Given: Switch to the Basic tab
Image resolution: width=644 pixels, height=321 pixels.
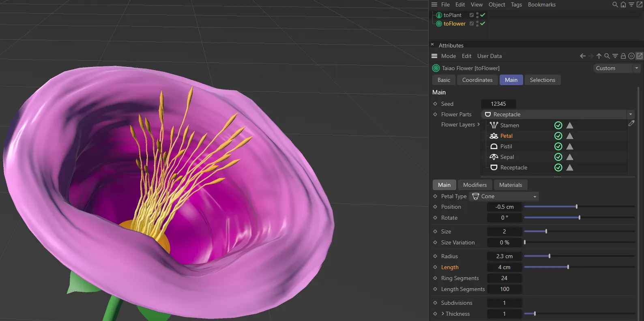Looking at the screenshot, I should pos(444,80).
